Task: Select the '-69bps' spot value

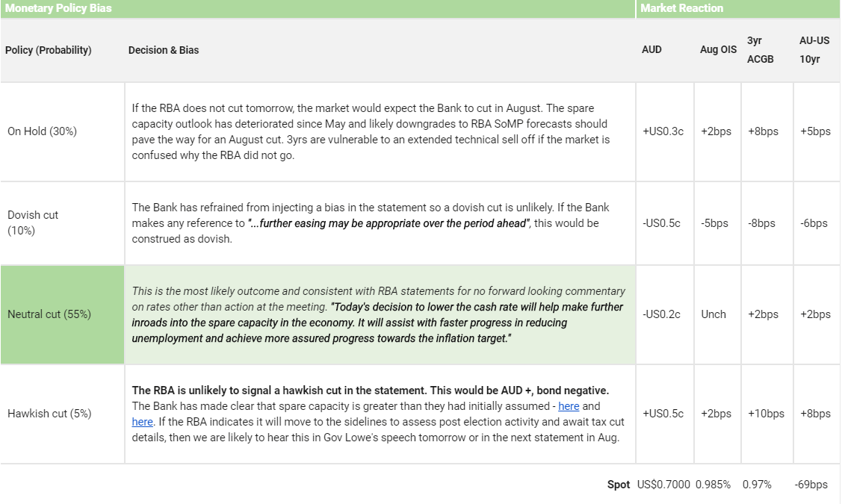Action: [811, 485]
